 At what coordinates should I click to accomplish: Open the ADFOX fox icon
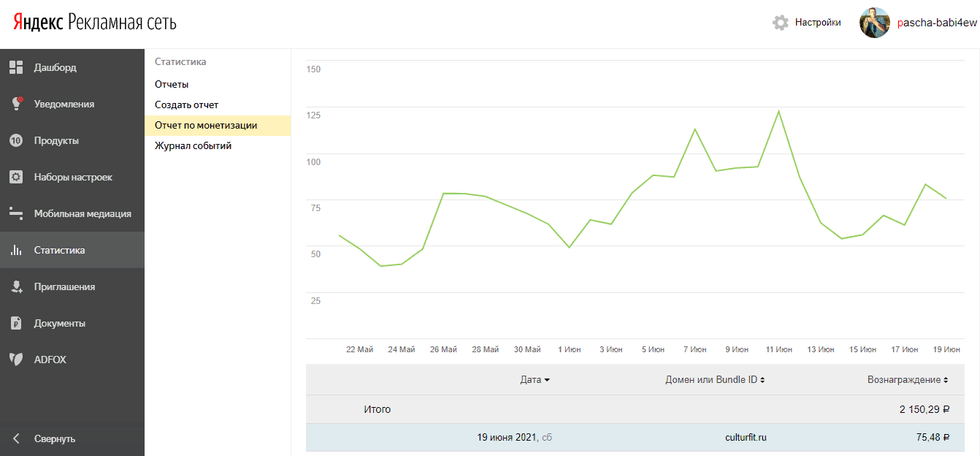tap(16, 360)
